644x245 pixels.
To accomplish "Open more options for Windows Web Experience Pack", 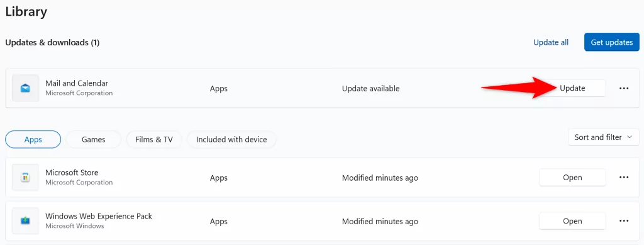I will pyautogui.click(x=624, y=220).
